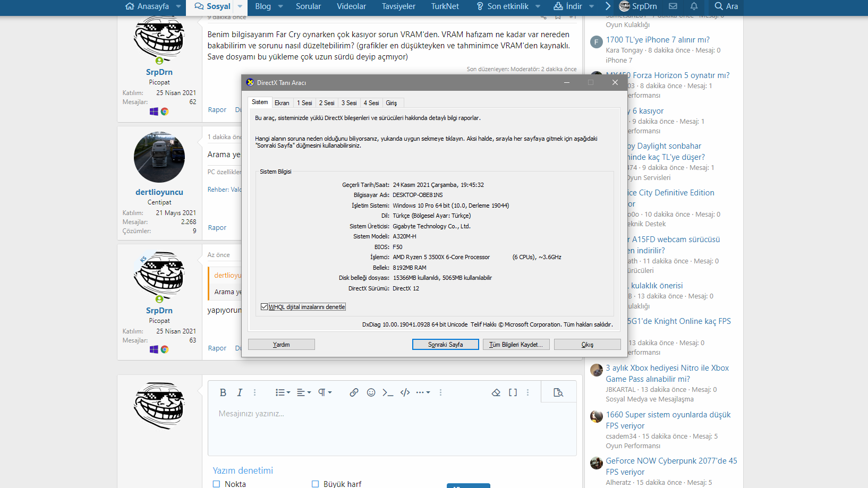The height and width of the screenshot is (488, 868).
Task: Open SrpDrn account menu in the header
Action: tap(638, 6)
